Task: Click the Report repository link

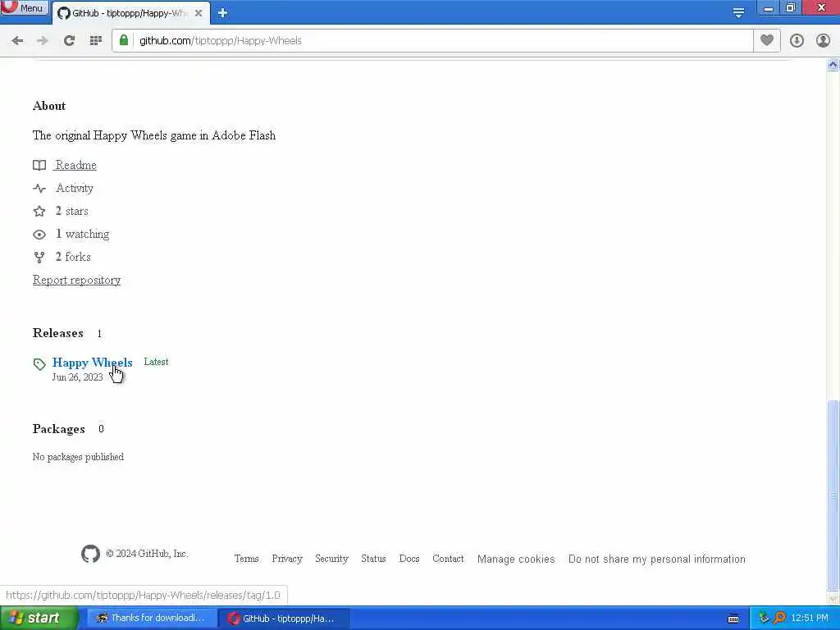Action: point(76,281)
